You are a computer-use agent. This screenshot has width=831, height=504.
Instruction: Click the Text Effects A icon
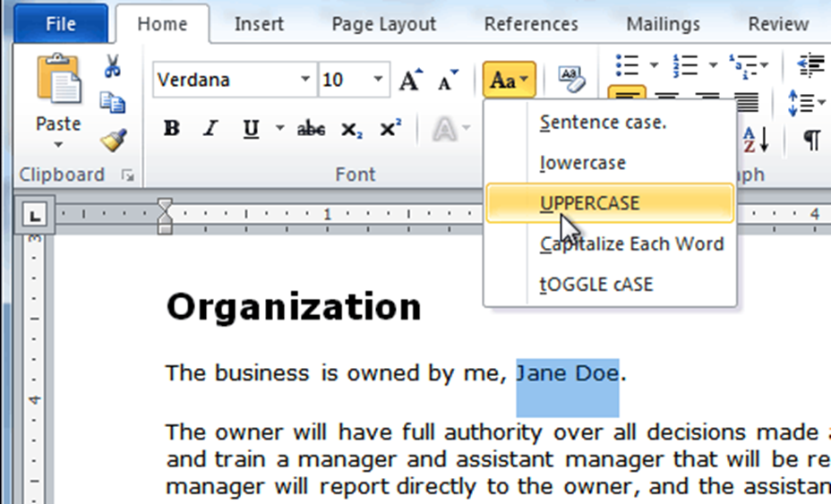(x=444, y=129)
